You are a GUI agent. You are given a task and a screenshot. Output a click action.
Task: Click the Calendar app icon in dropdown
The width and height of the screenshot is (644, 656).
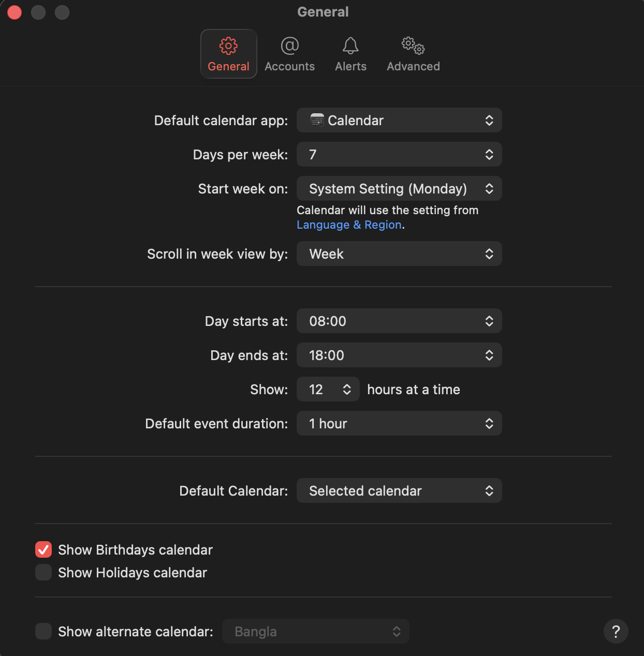(317, 121)
